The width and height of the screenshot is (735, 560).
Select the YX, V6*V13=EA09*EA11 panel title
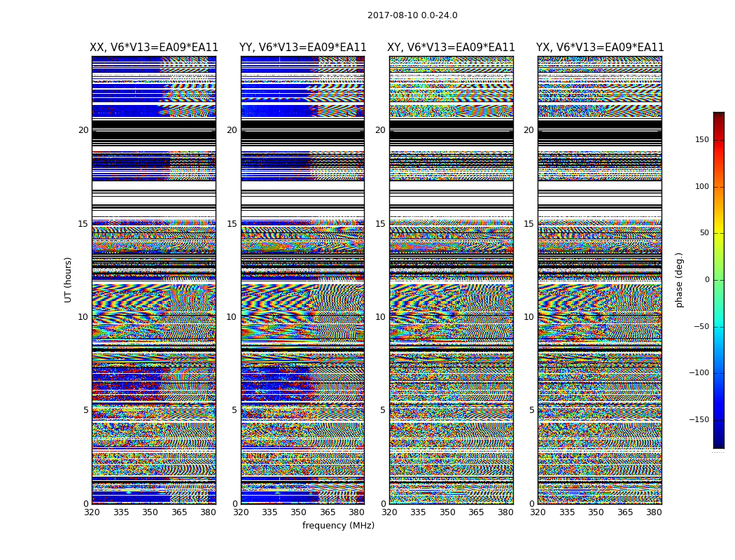coord(600,48)
